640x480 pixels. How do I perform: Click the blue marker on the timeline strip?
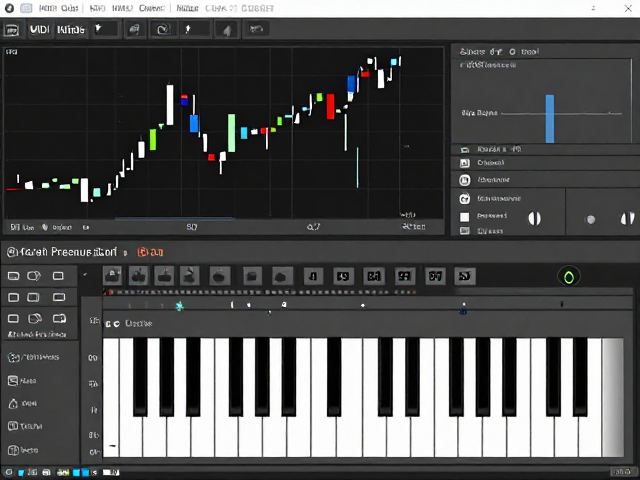pos(463,312)
